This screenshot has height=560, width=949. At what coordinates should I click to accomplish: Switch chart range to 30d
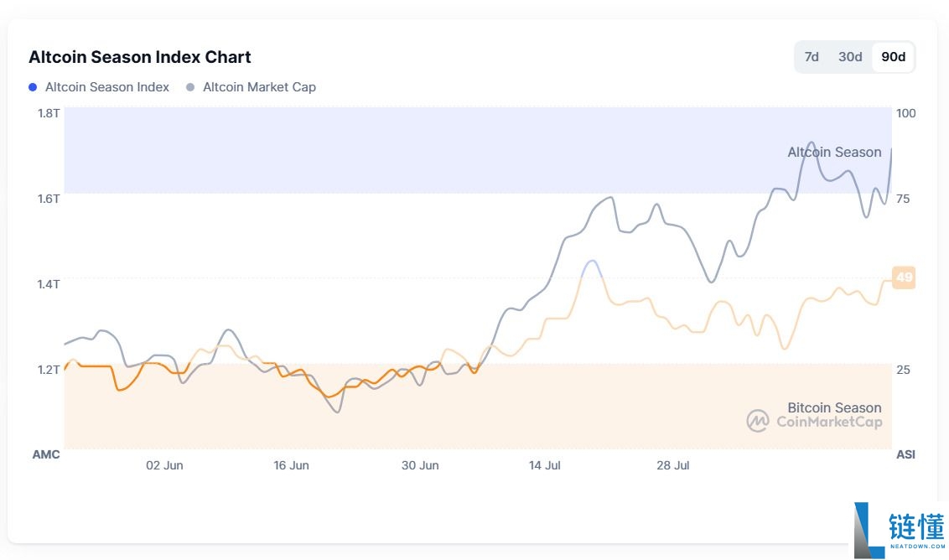(x=850, y=57)
